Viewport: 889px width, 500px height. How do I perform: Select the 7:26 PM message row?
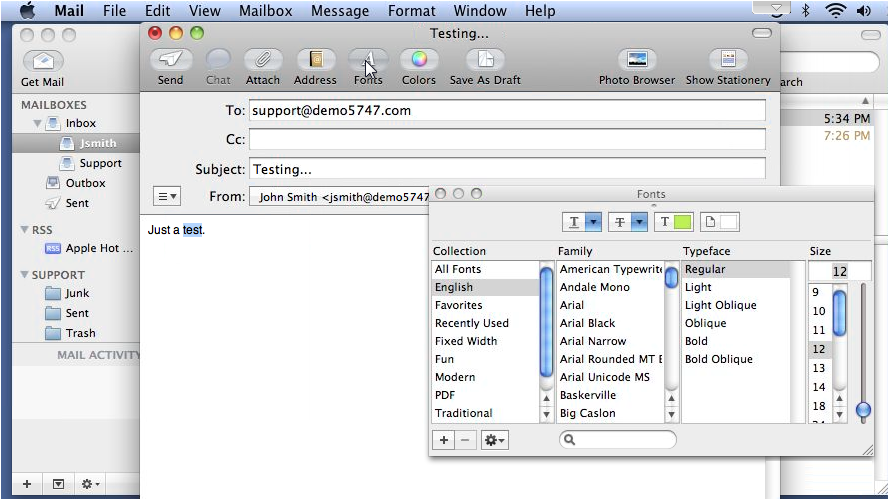pos(828,136)
